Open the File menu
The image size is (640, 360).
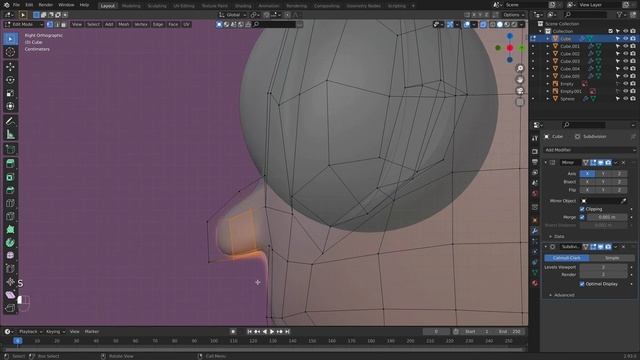pos(16,5)
